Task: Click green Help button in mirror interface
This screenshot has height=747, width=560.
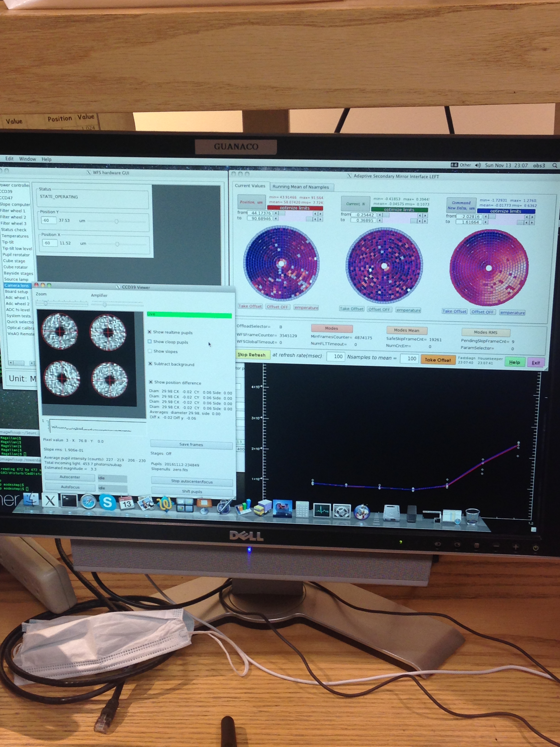Action: (x=515, y=362)
